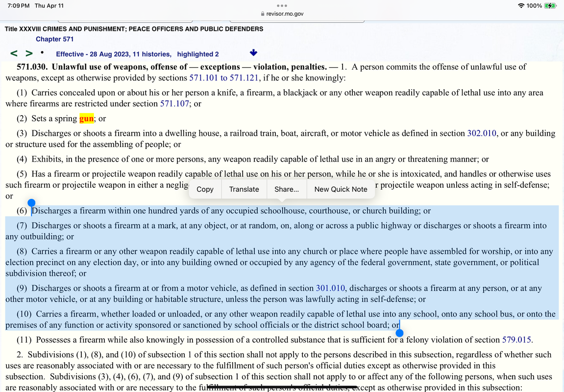Choose Translate from the selection popup

(244, 189)
